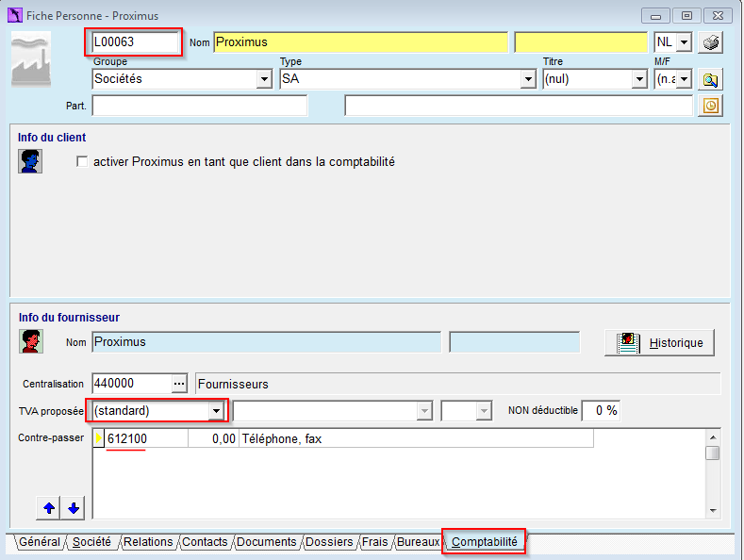The image size is (744, 560).
Task: Click the Historique button
Action: click(659, 342)
